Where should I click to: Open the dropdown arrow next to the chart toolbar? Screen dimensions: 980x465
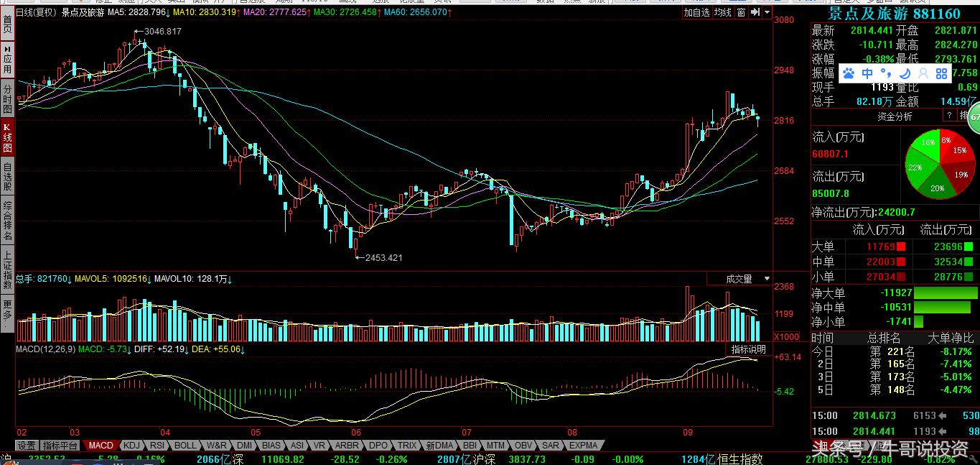point(767,12)
